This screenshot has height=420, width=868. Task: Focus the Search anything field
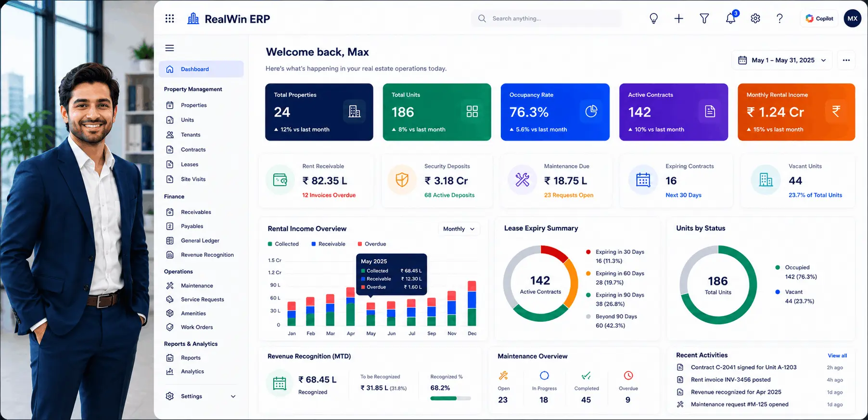click(x=546, y=18)
